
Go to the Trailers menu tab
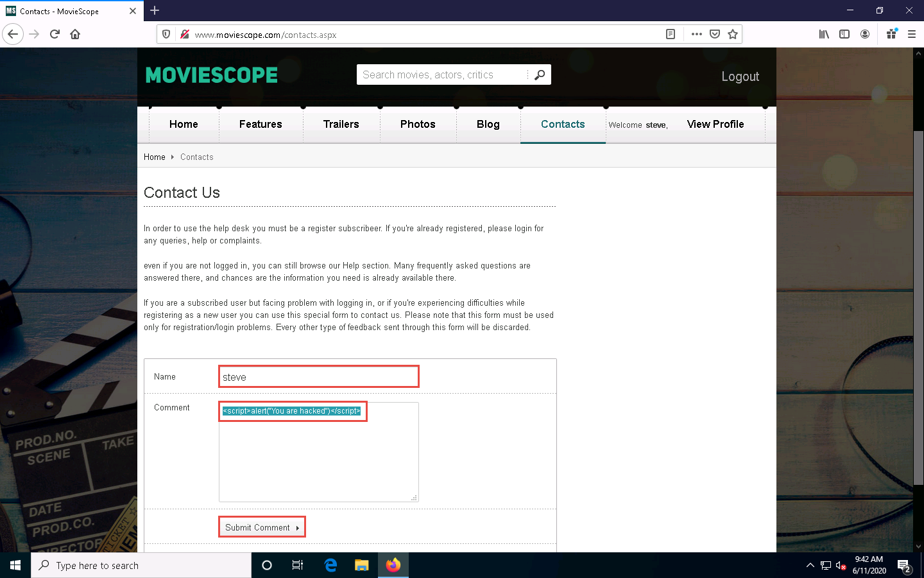click(341, 124)
